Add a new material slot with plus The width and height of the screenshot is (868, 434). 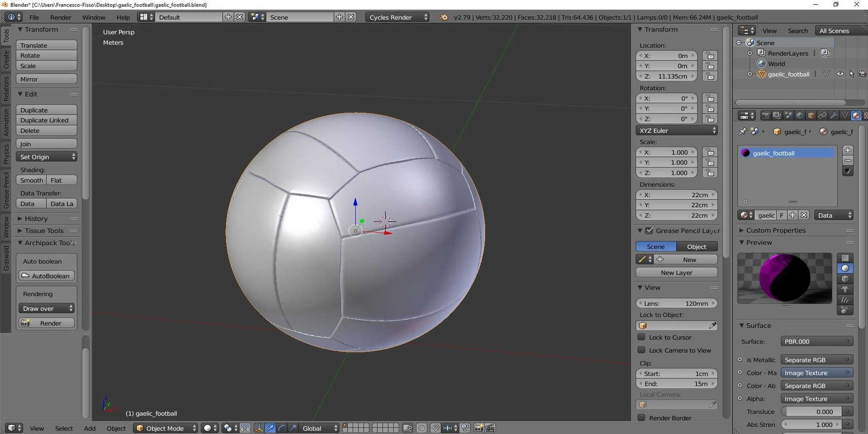(x=848, y=150)
